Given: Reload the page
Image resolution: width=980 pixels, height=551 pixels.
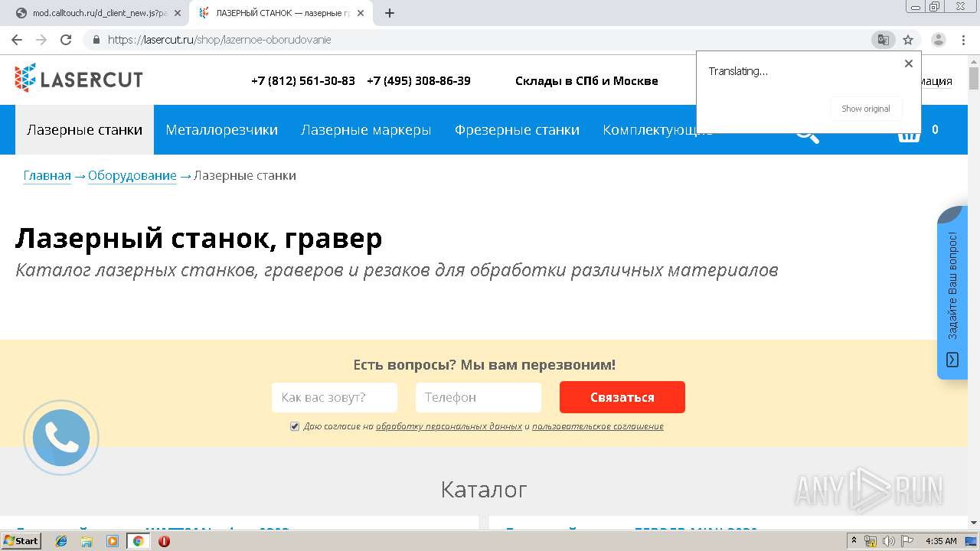Looking at the screenshot, I should 66,40.
